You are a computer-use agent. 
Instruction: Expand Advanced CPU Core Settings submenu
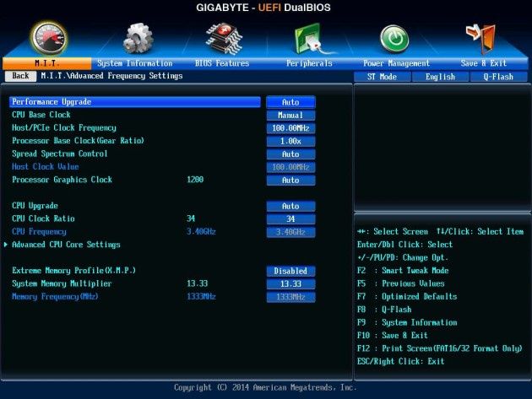tap(66, 245)
